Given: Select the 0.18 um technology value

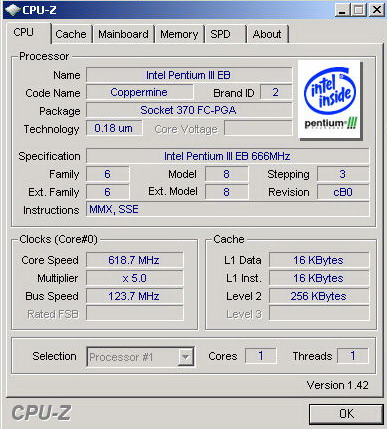Looking at the screenshot, I should 114,128.
